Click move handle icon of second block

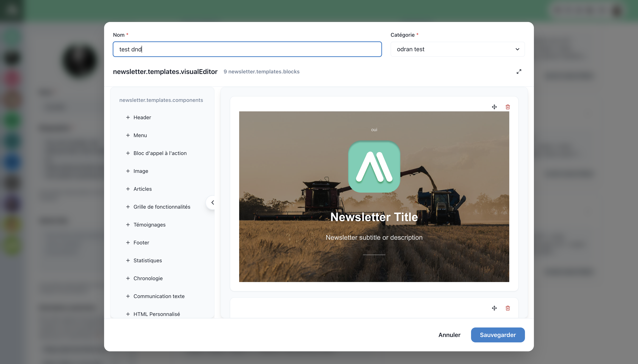coord(494,308)
